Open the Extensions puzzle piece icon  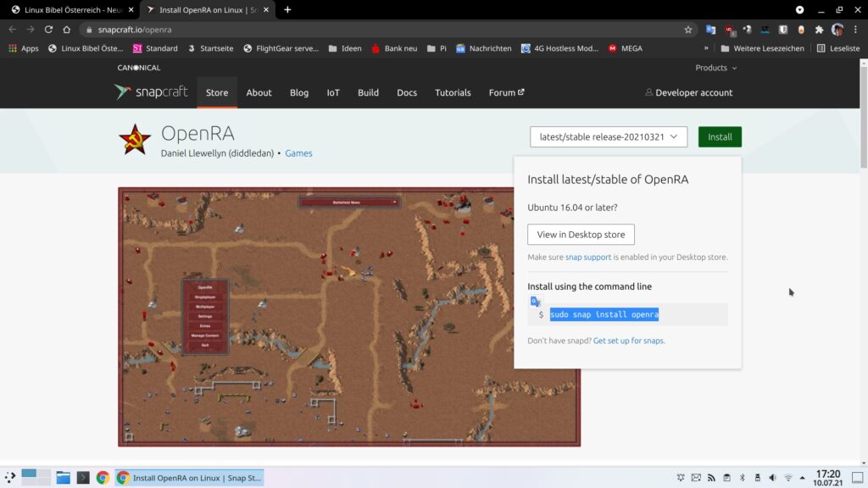820,30
